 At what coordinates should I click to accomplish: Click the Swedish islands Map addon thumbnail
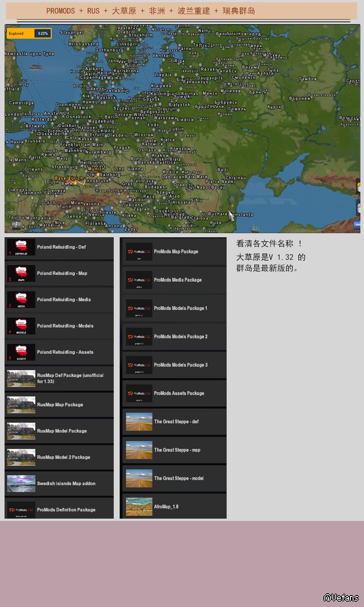(x=21, y=484)
